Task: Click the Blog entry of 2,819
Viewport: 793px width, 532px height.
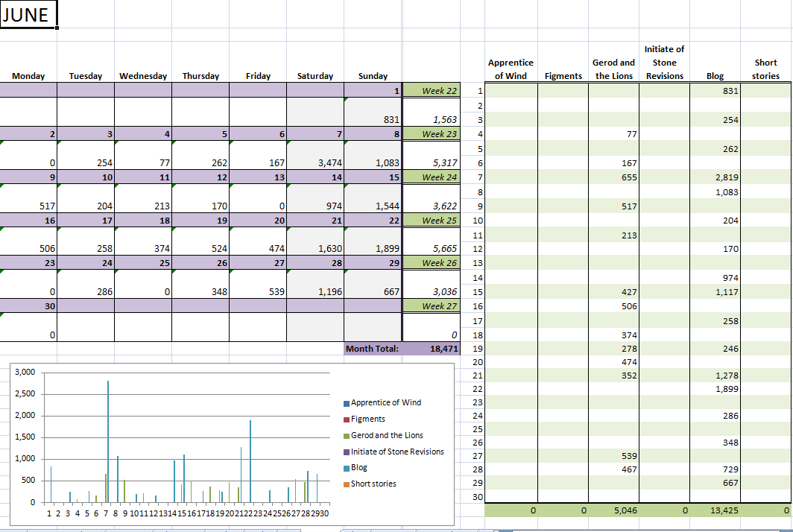Action: [716, 177]
